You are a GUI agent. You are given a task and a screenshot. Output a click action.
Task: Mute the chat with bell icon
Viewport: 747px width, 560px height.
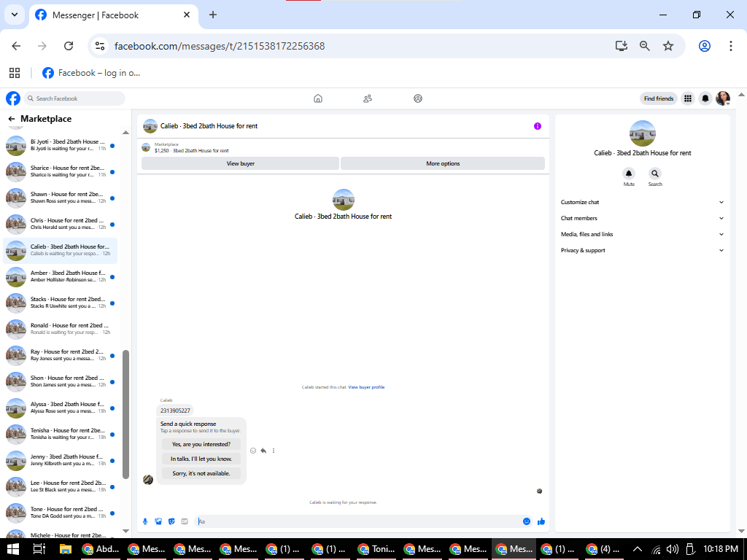(x=629, y=174)
